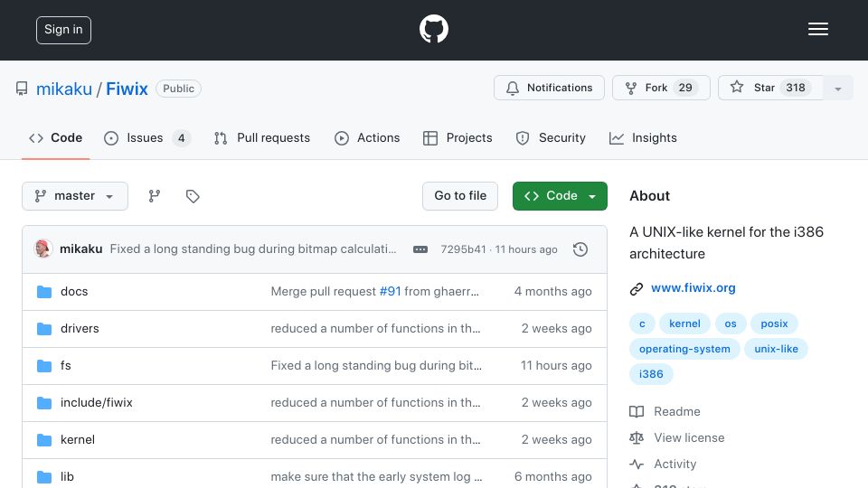Open the Actions tab
Viewport: 868px width, 488px height.
click(367, 137)
